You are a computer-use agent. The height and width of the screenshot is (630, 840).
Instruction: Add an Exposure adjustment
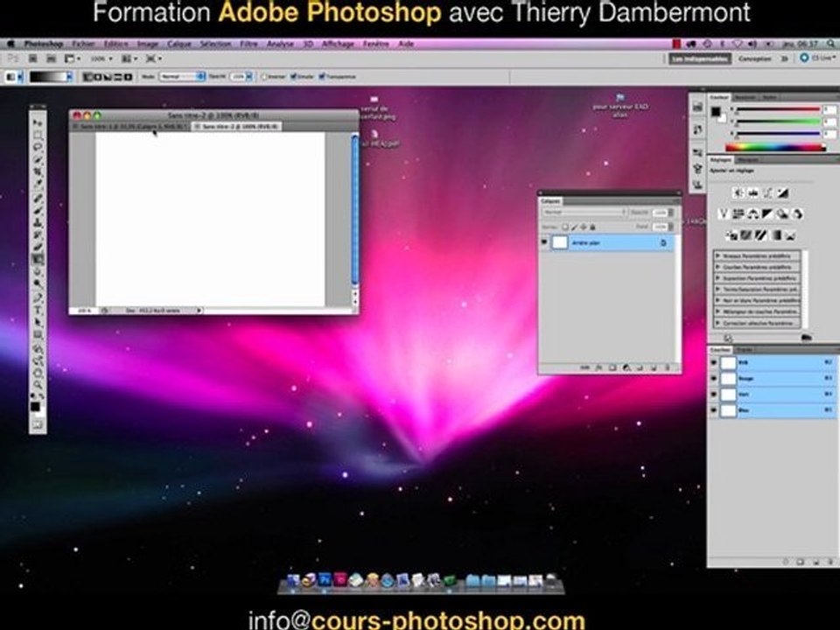(782, 192)
